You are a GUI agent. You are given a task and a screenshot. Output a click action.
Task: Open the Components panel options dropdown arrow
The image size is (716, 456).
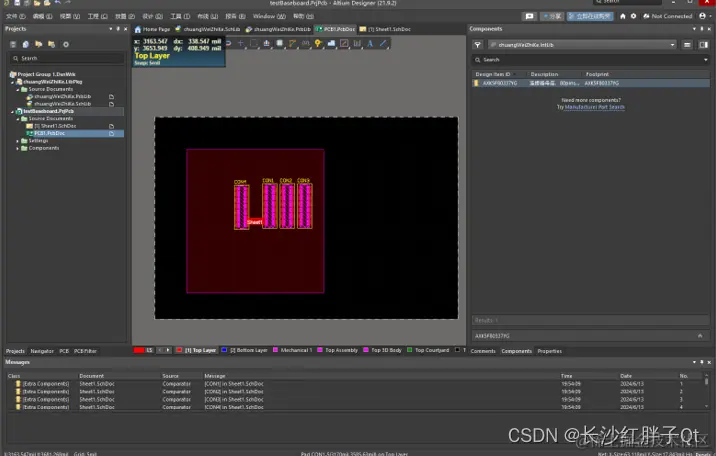[695, 29]
